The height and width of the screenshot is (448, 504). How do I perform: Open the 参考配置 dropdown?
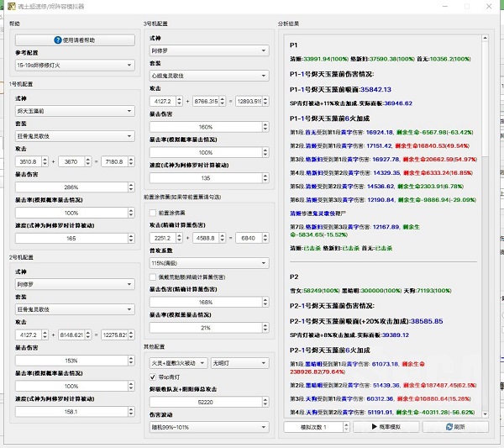[x=74, y=65]
